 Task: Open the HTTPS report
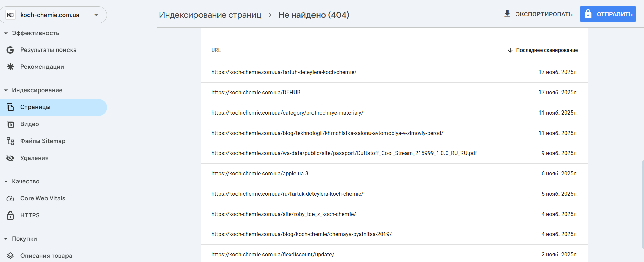coord(53,215)
